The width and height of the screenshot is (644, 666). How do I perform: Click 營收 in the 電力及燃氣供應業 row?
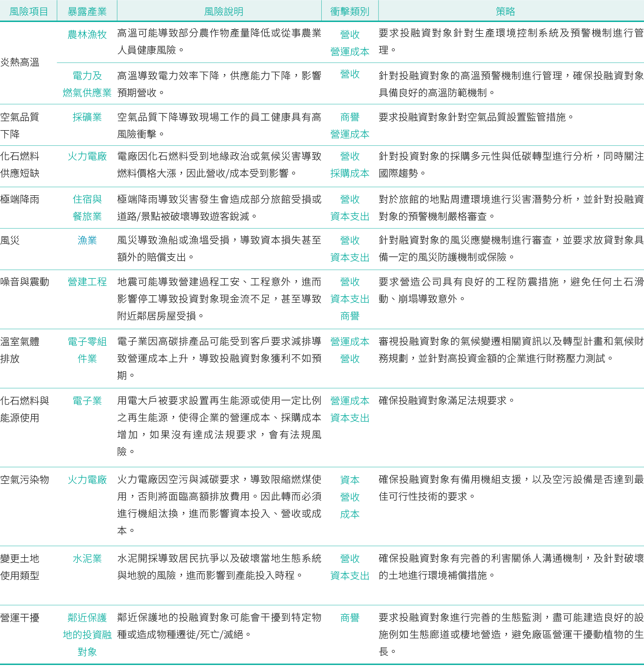[x=350, y=74]
